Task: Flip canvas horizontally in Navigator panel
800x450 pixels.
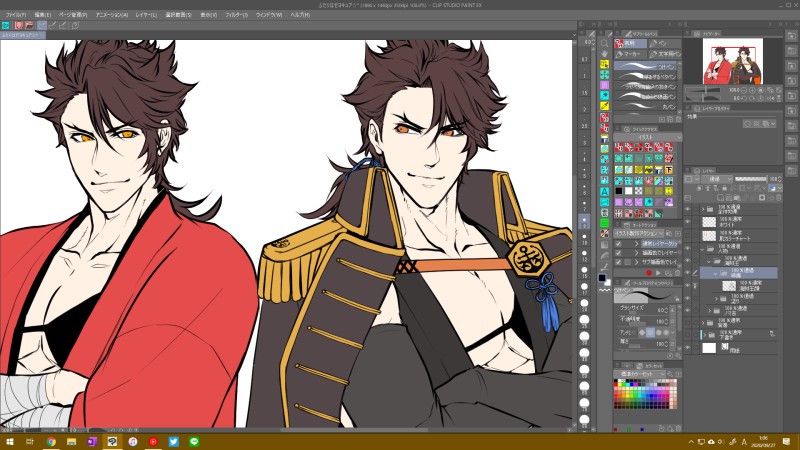Action: click(x=770, y=98)
